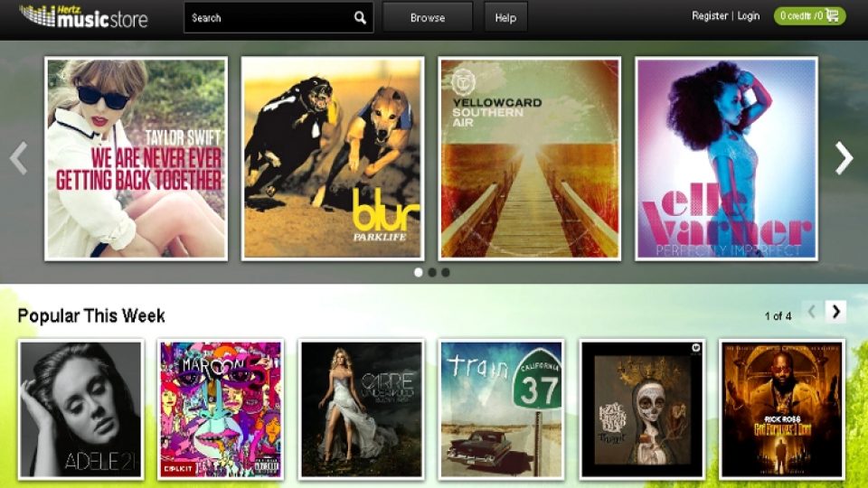Image resolution: width=868 pixels, height=488 pixels.
Task: Select the second carousel page dot
Action: 432,272
